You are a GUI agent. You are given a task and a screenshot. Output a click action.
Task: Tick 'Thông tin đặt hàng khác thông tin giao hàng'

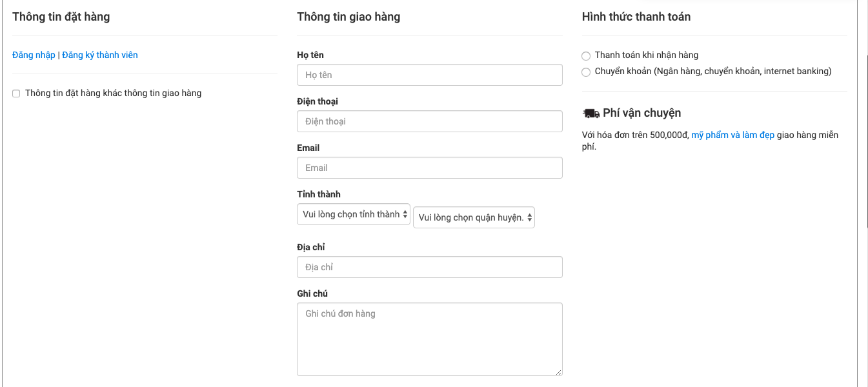[x=16, y=94]
